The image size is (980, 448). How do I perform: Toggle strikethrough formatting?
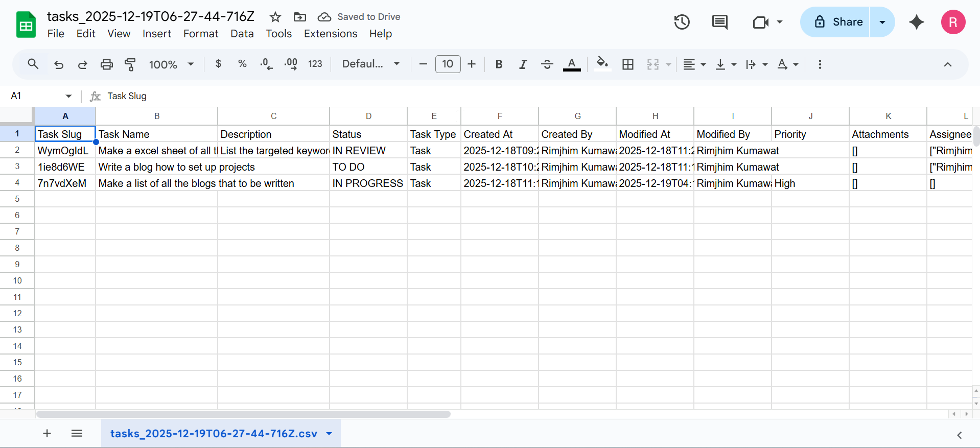coord(547,64)
